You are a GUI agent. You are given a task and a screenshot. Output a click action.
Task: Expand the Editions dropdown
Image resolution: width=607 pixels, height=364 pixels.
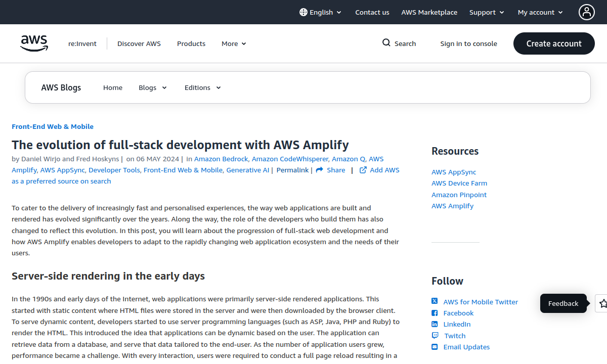(x=203, y=87)
